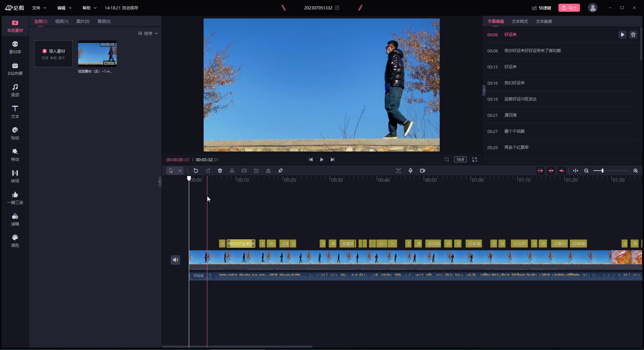Click the microphone record voice icon
This screenshot has height=350, width=644.
(411, 171)
